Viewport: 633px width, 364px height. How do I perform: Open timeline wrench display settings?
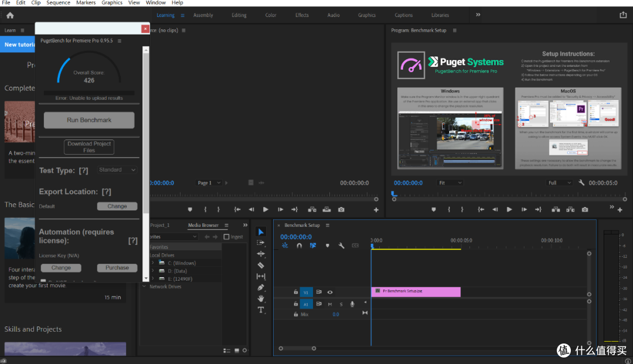coord(341,246)
